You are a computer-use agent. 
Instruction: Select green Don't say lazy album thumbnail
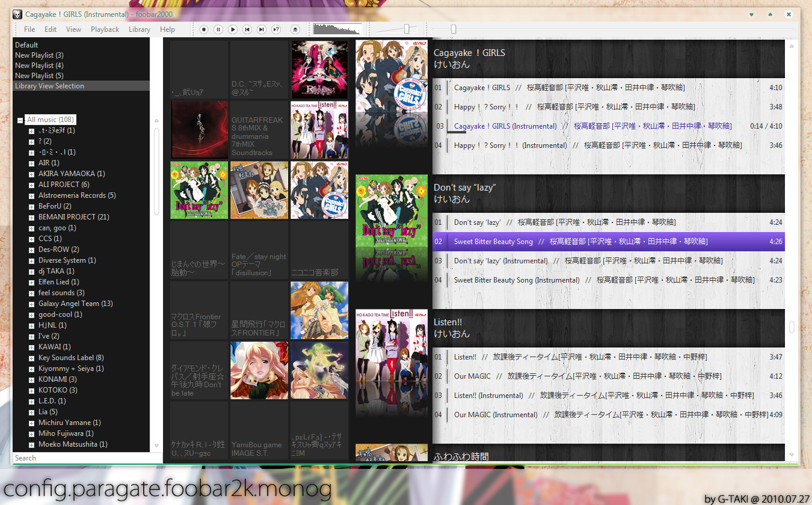click(x=199, y=190)
